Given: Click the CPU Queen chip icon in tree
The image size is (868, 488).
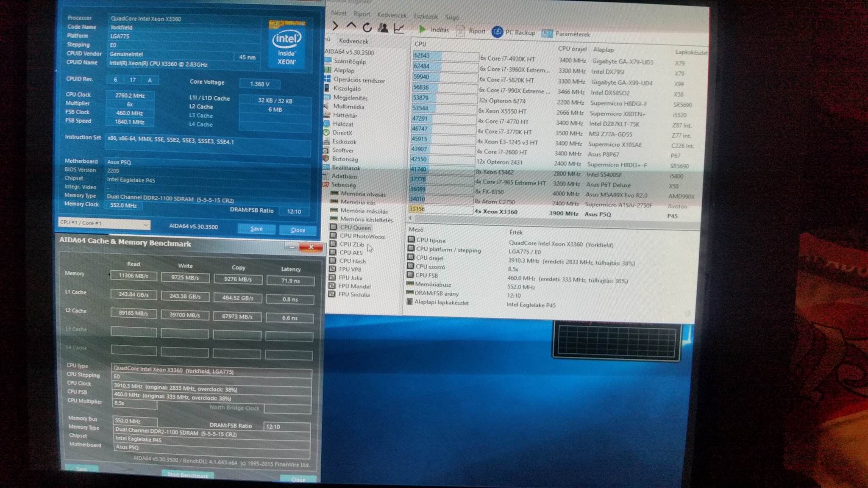Looking at the screenshot, I should click(x=334, y=227).
